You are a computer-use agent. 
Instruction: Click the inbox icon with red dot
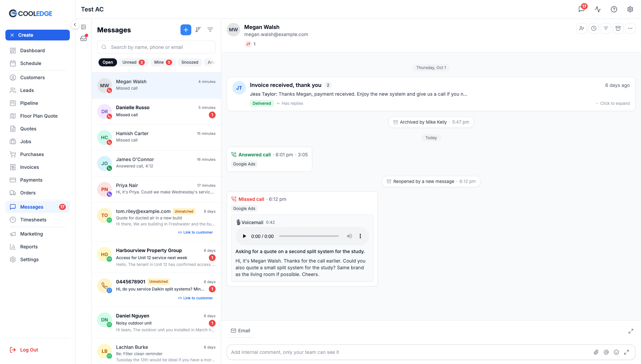(84, 38)
